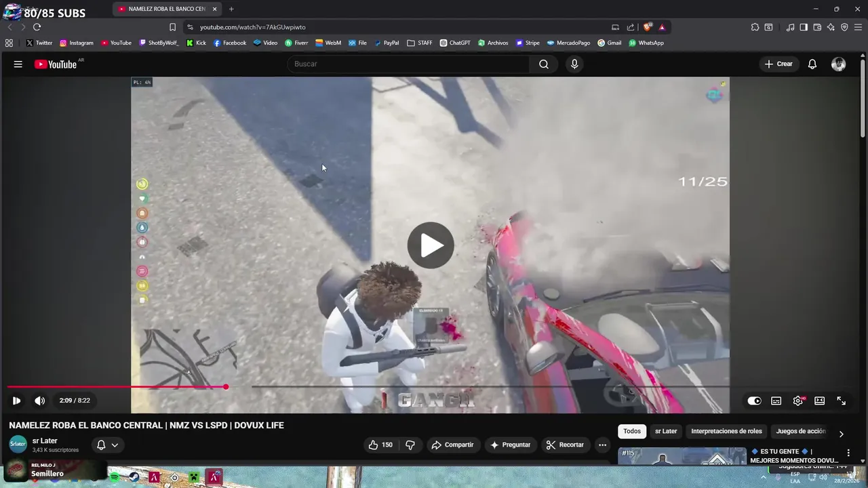This screenshot has width=868, height=488.
Task: Dislike the video with thumbs down
Action: click(410, 445)
